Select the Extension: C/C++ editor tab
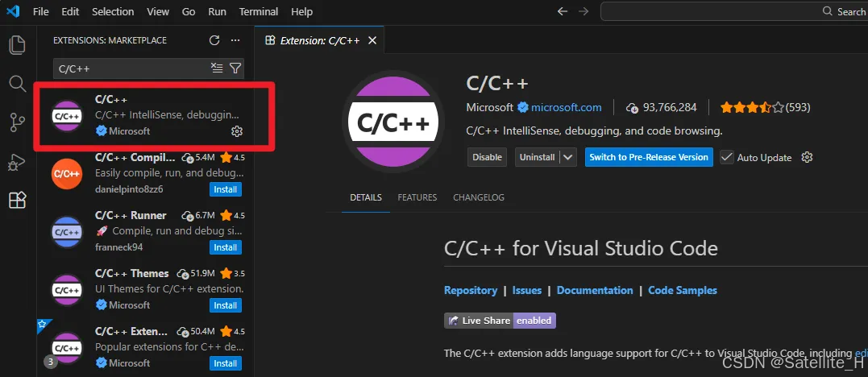This screenshot has width=868, height=377. pyautogui.click(x=320, y=40)
